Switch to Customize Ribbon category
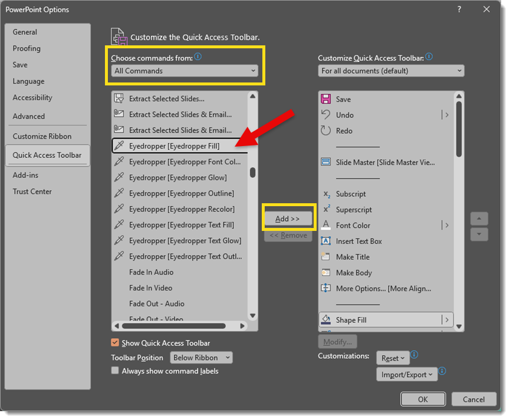The image size is (510, 420). 48,136
